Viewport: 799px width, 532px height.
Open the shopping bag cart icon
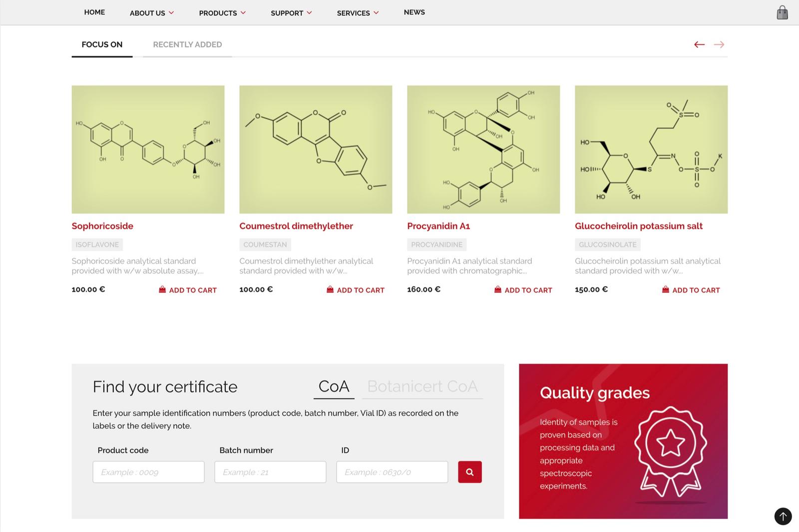point(782,12)
